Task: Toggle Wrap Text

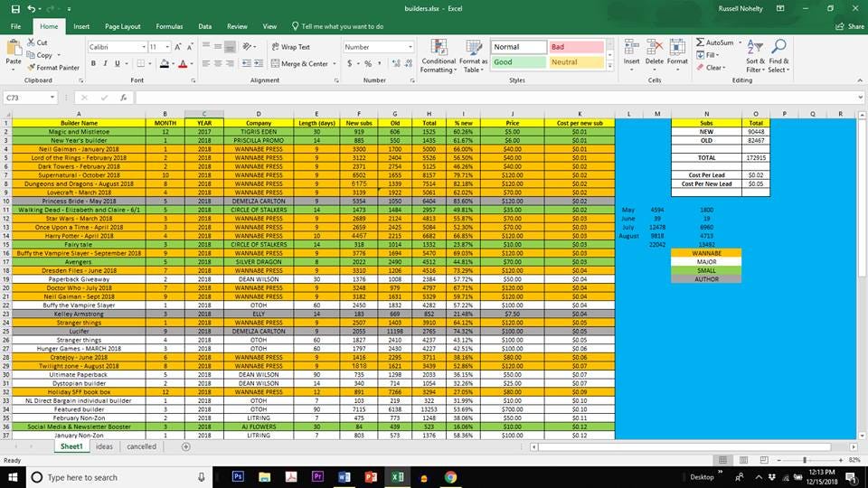Action: click(290, 47)
